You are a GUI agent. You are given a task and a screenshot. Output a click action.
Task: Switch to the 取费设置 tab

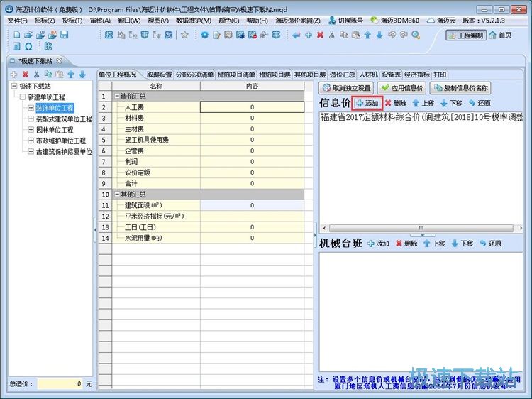159,75
